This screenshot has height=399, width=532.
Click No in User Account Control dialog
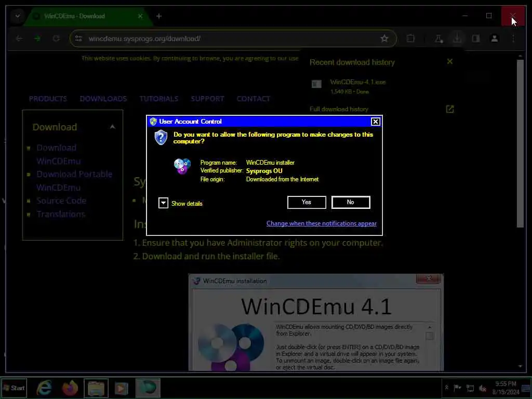pos(351,202)
